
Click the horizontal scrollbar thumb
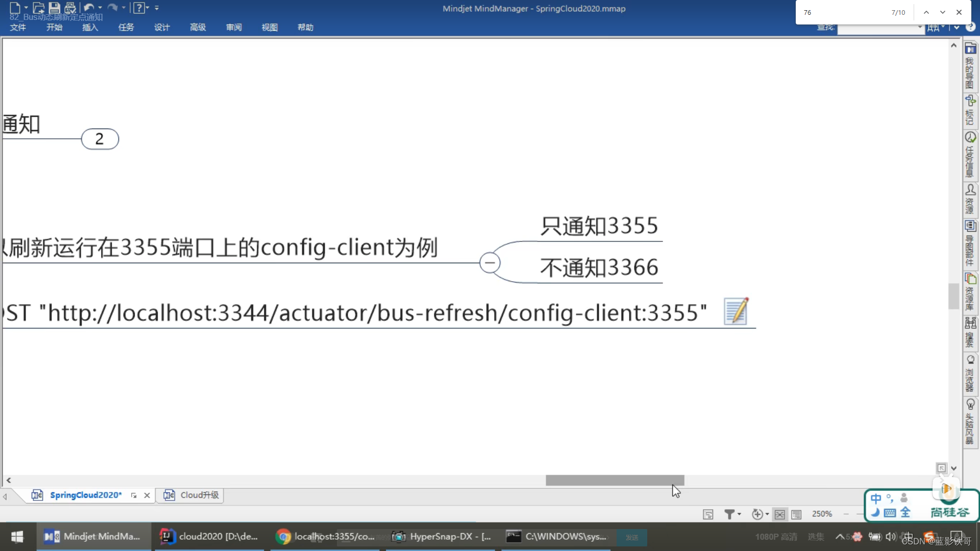615,481
